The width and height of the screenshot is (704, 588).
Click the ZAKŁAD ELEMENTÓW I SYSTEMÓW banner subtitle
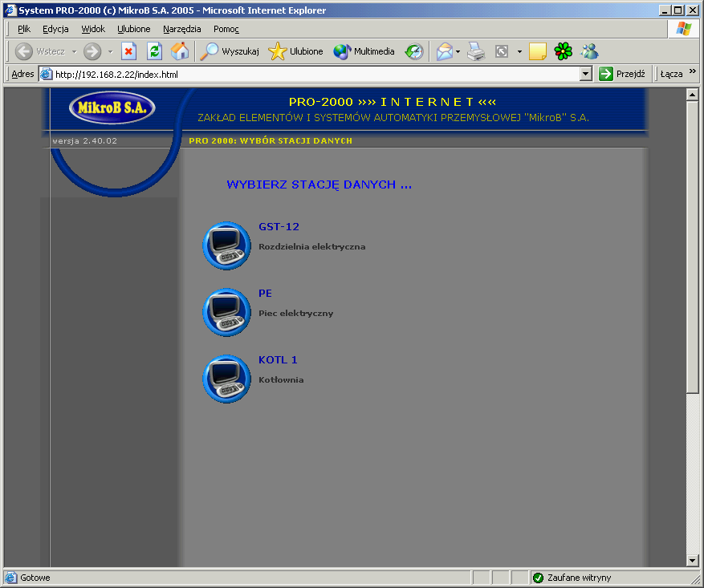393,117
